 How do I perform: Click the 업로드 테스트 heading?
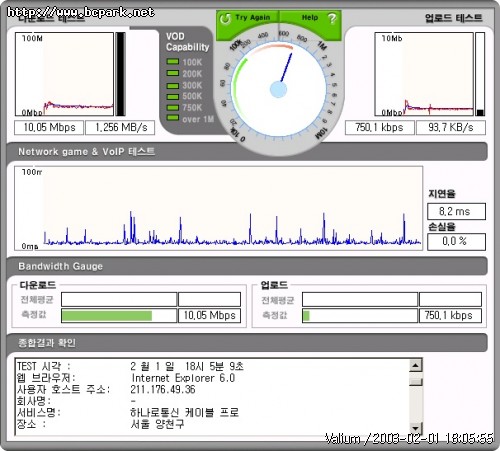pos(454,18)
